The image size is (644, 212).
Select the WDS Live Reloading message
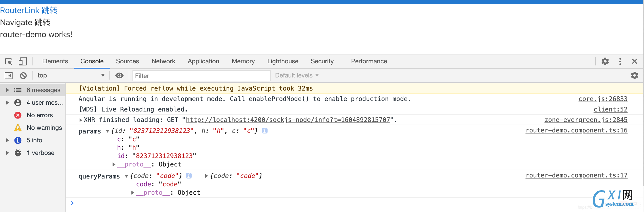click(x=133, y=109)
